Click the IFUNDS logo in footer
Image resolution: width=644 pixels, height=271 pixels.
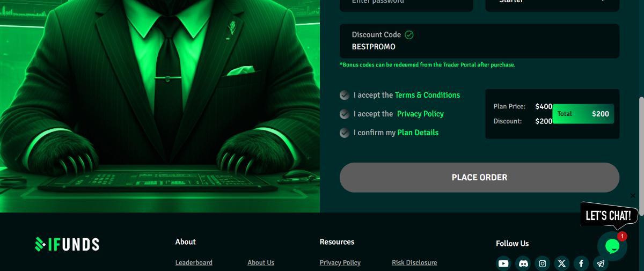[67, 244]
